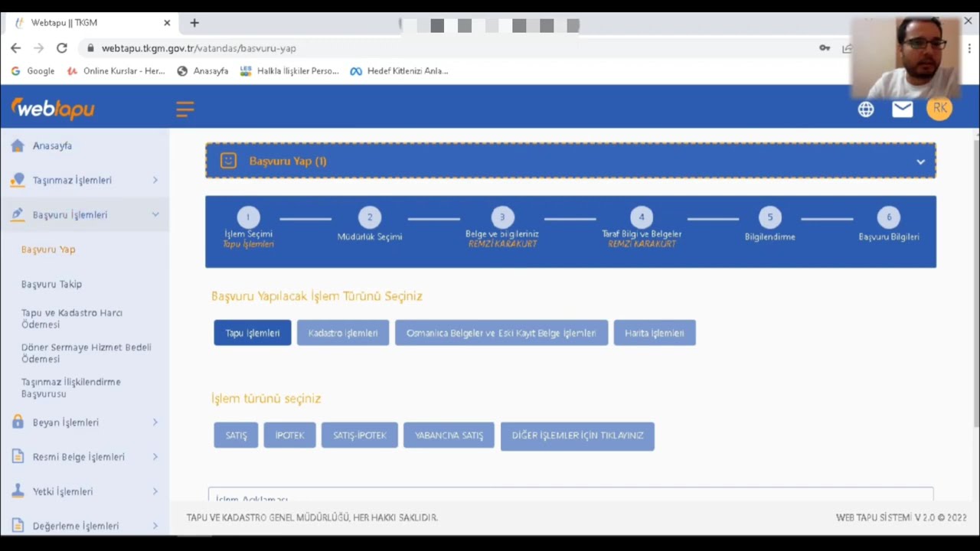The image size is (980, 551).
Task: Open the Halkla İlişkiler bookmark
Action: (x=289, y=70)
